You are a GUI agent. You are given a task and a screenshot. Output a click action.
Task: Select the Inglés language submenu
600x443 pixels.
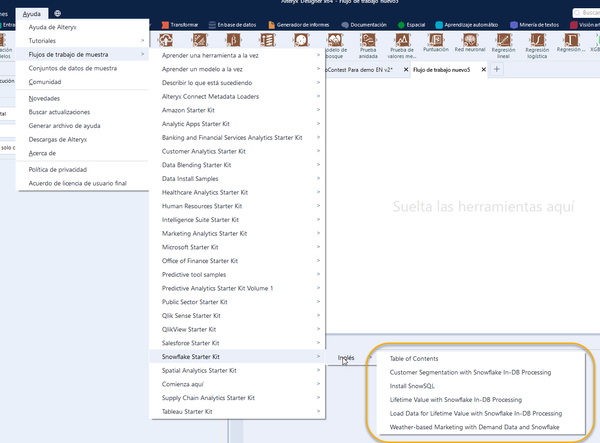point(351,358)
